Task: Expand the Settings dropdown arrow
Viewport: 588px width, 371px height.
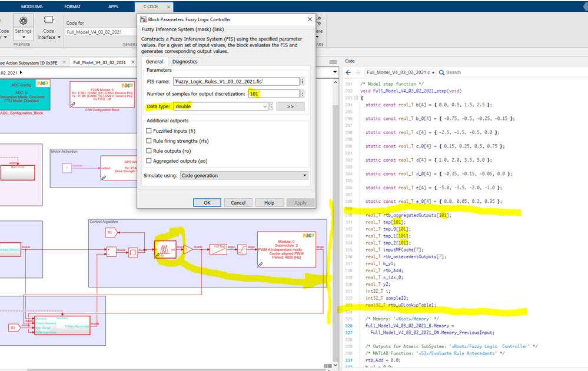Action: (x=24, y=37)
